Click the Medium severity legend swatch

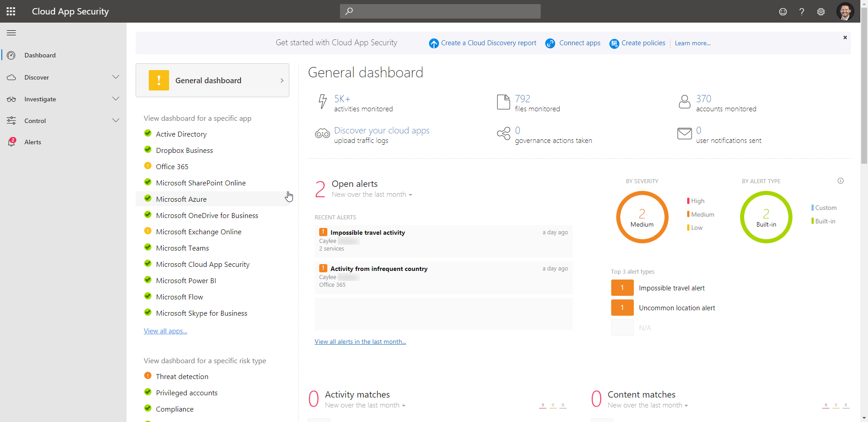pyautogui.click(x=688, y=214)
